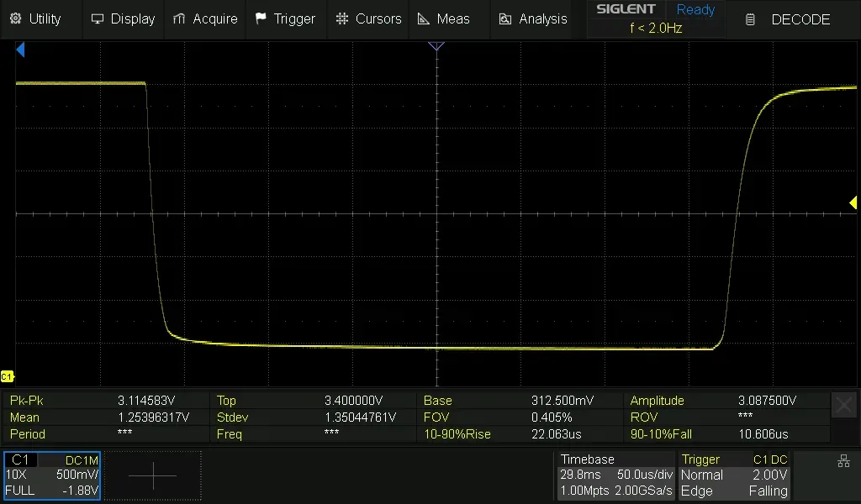This screenshot has width=861, height=504.
Task: Open the C1 channel settings box
Action: tap(52, 475)
